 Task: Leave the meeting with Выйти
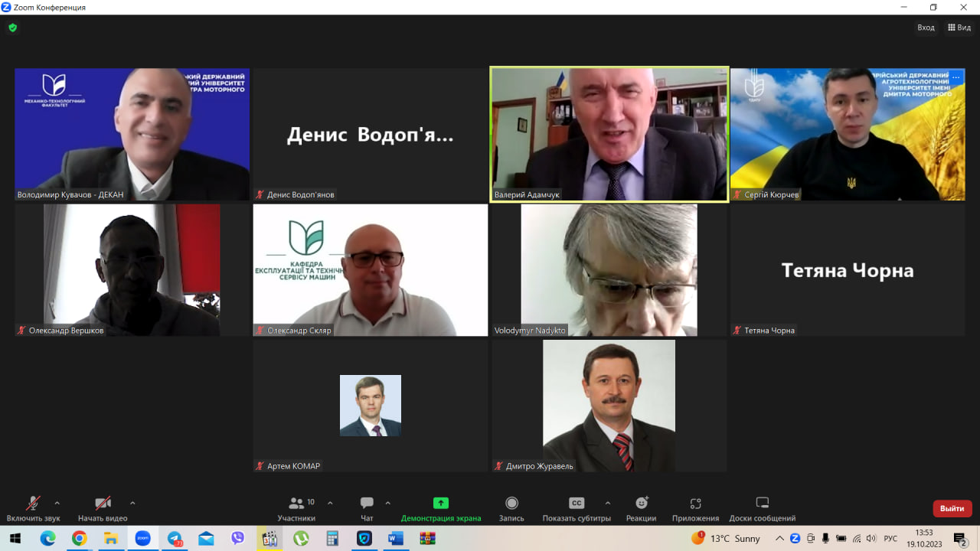coord(952,508)
